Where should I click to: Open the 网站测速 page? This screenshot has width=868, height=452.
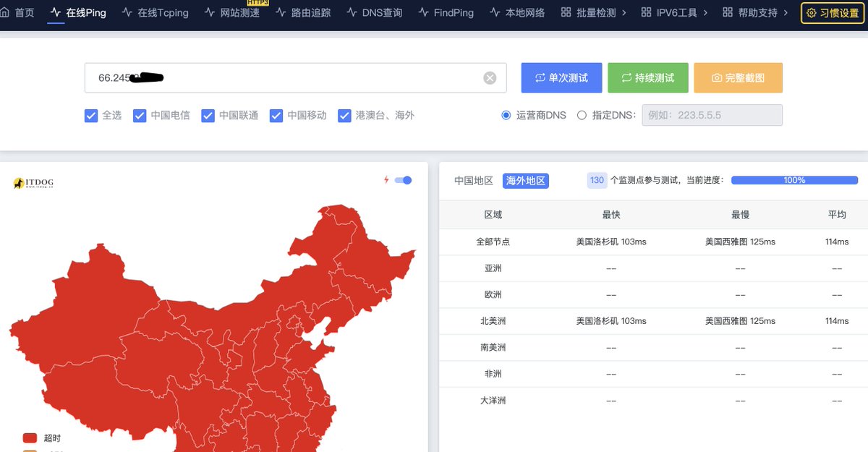pyautogui.click(x=231, y=12)
